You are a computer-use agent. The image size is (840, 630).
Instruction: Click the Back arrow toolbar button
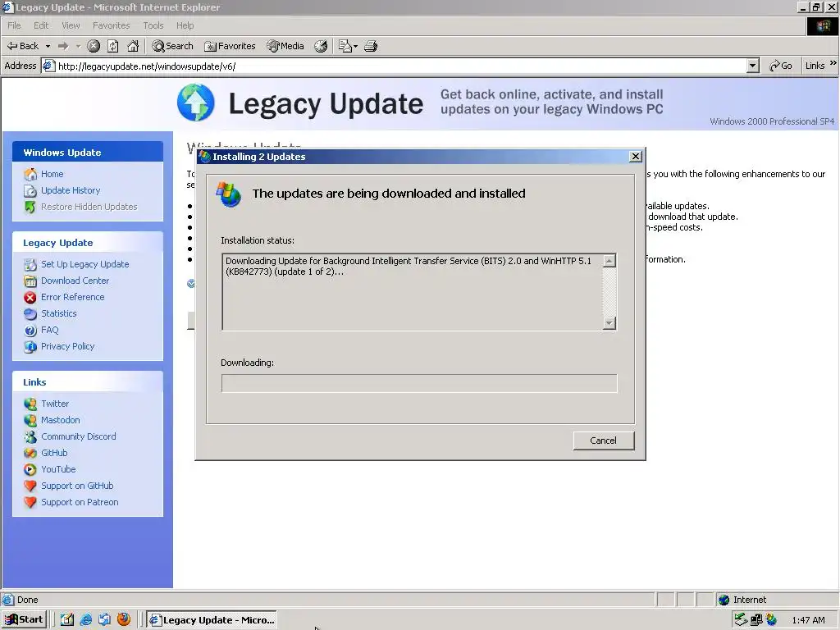pyautogui.click(x=22, y=46)
